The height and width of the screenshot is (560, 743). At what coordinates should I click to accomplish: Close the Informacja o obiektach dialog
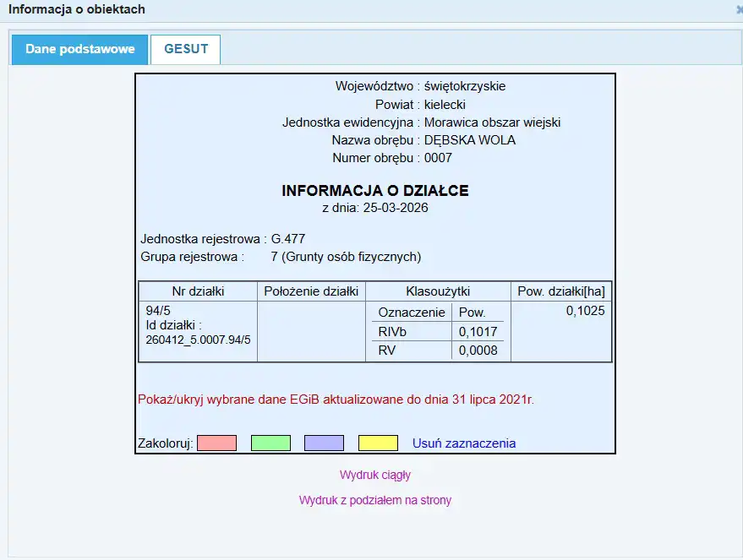pyautogui.click(x=740, y=10)
